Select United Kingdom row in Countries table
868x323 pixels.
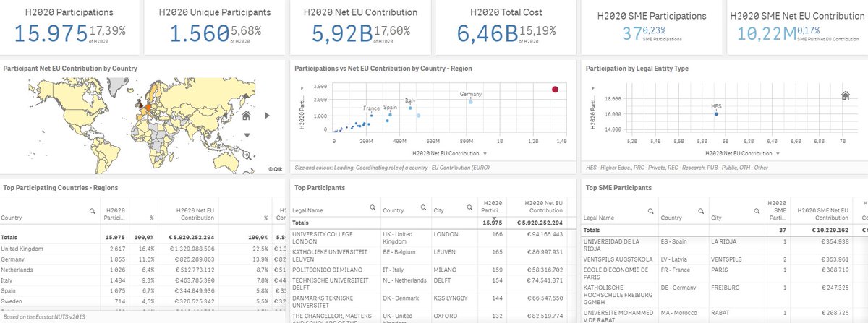pos(143,249)
